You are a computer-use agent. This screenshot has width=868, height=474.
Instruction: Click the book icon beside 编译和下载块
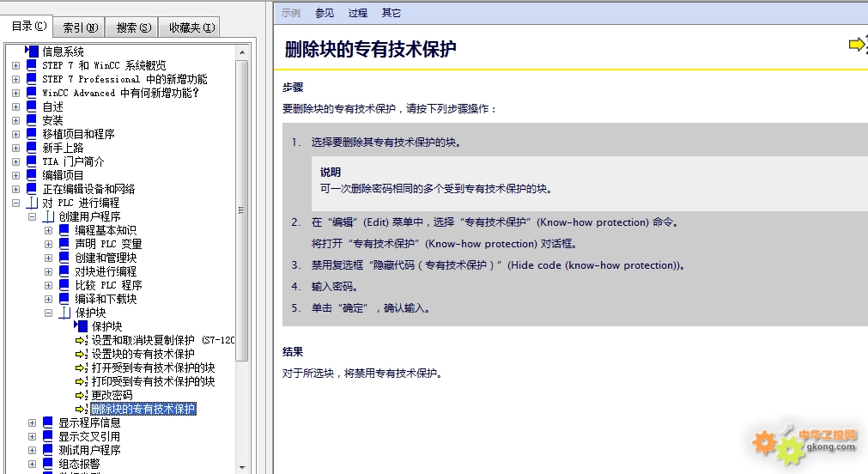coord(64,299)
